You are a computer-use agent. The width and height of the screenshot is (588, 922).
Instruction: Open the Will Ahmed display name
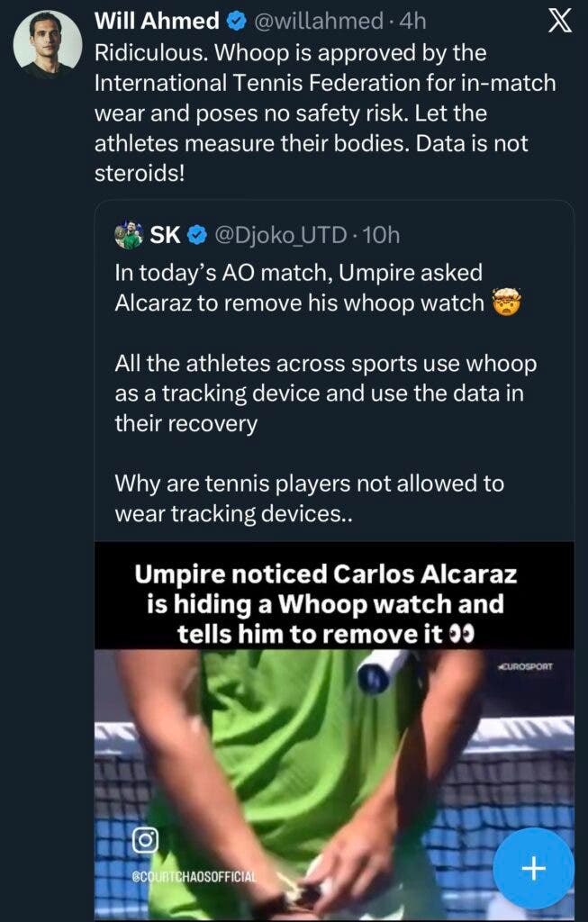pos(157,21)
